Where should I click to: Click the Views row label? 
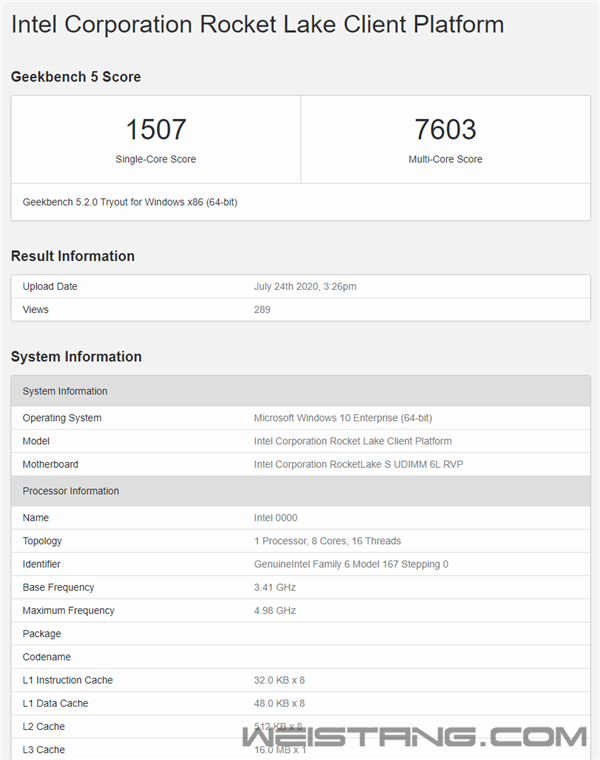[35, 310]
